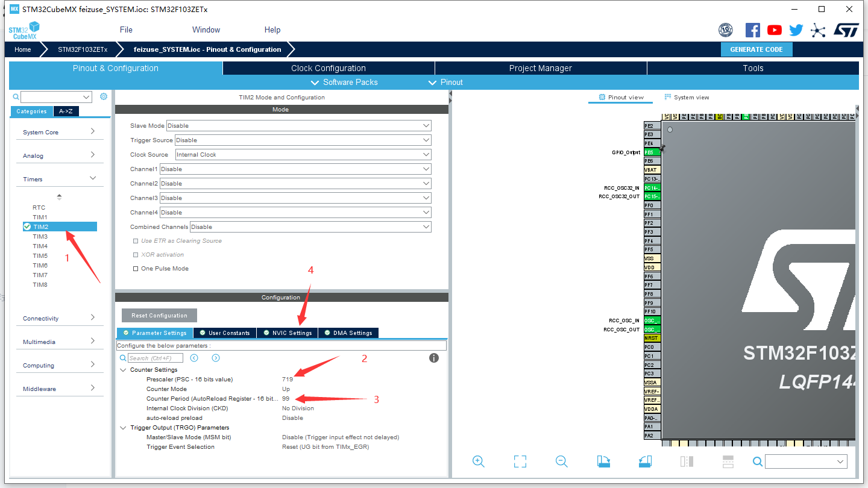Check Use ETR as Clearing Source
Screen dimensions: 868x488
click(x=136, y=241)
